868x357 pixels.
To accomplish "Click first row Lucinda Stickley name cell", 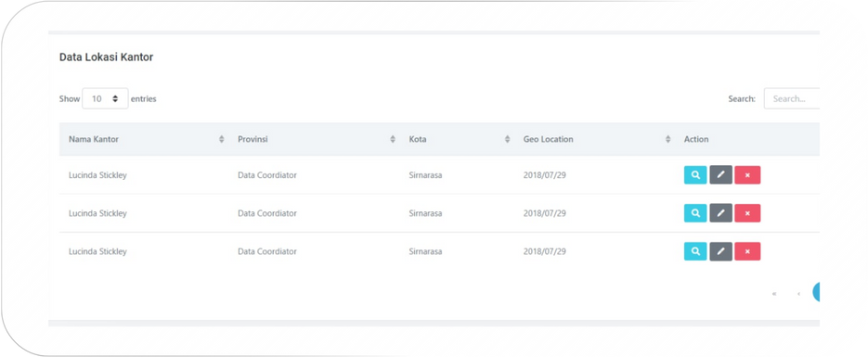I will pos(97,175).
